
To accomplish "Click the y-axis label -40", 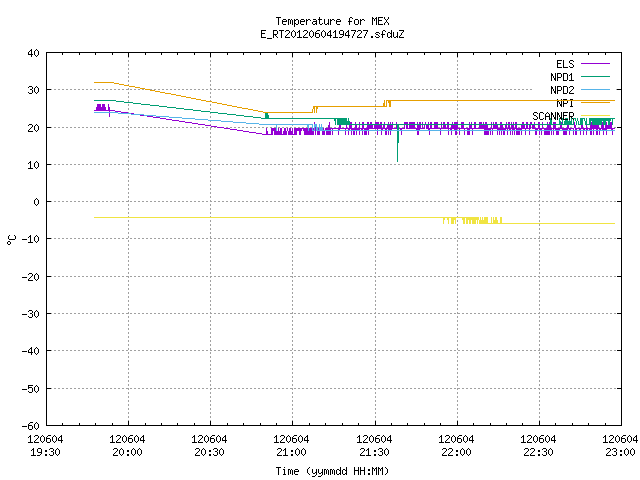I will click(31, 351).
